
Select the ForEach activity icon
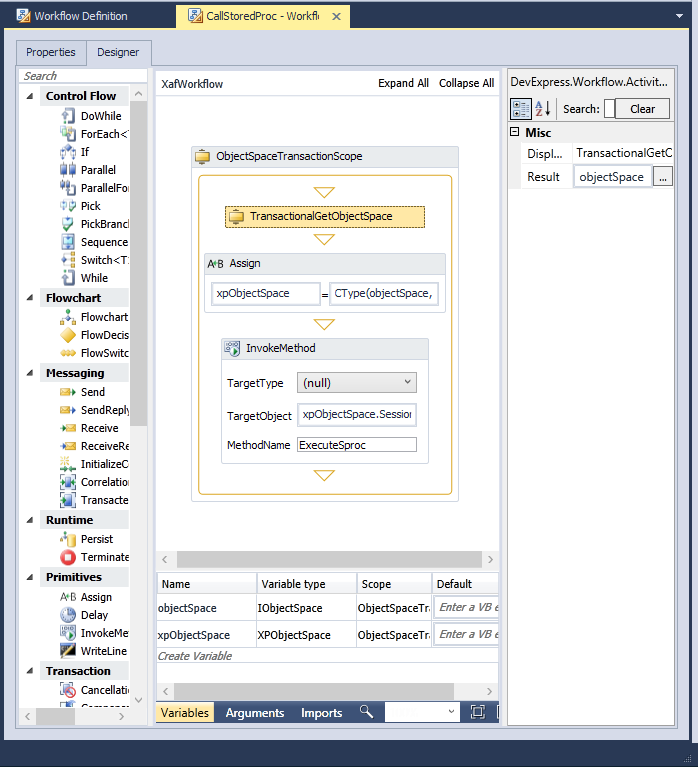(68, 134)
